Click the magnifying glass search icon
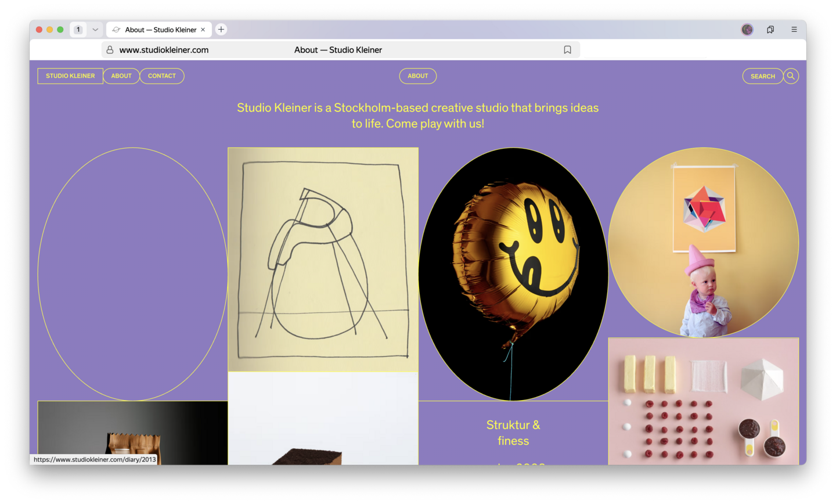This screenshot has width=836, height=504. pyautogui.click(x=791, y=76)
